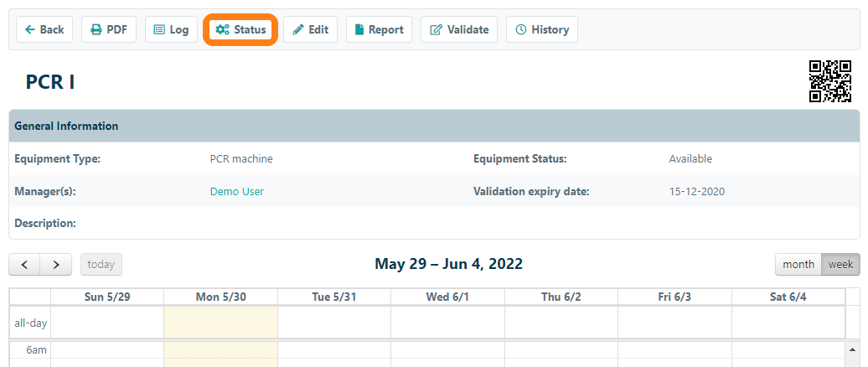Click the Back arrow button

click(44, 29)
